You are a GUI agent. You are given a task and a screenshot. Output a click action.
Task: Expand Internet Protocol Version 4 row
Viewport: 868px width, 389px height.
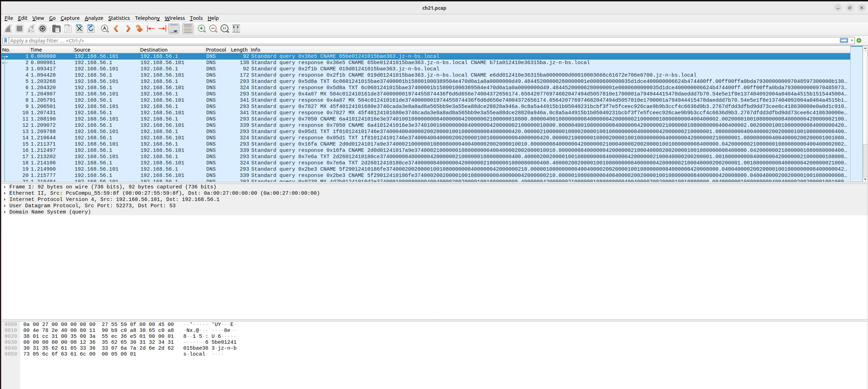click(x=5, y=200)
